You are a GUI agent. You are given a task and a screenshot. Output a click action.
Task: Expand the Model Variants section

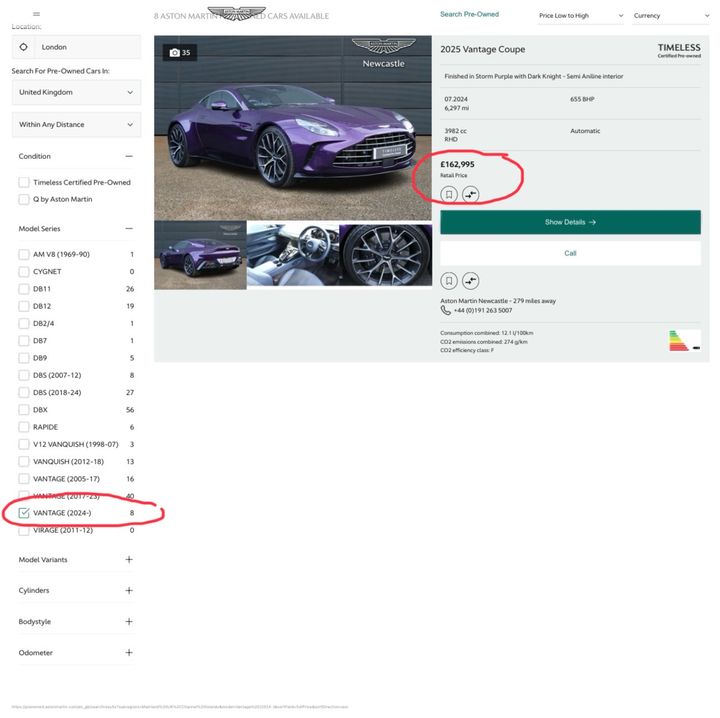tap(129, 560)
